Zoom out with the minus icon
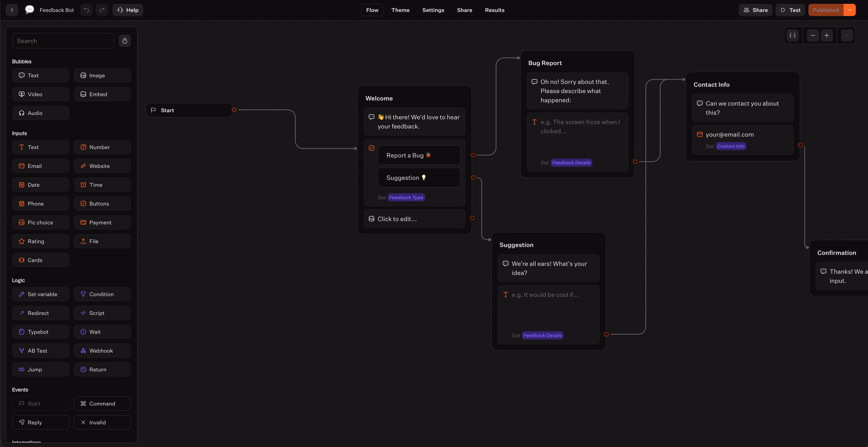The height and width of the screenshot is (447, 868). 813,35
